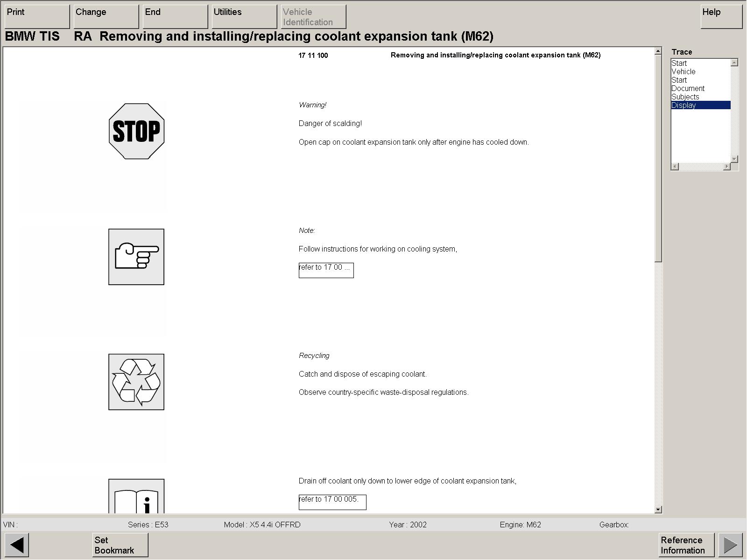Open Reference Information

coord(686,545)
